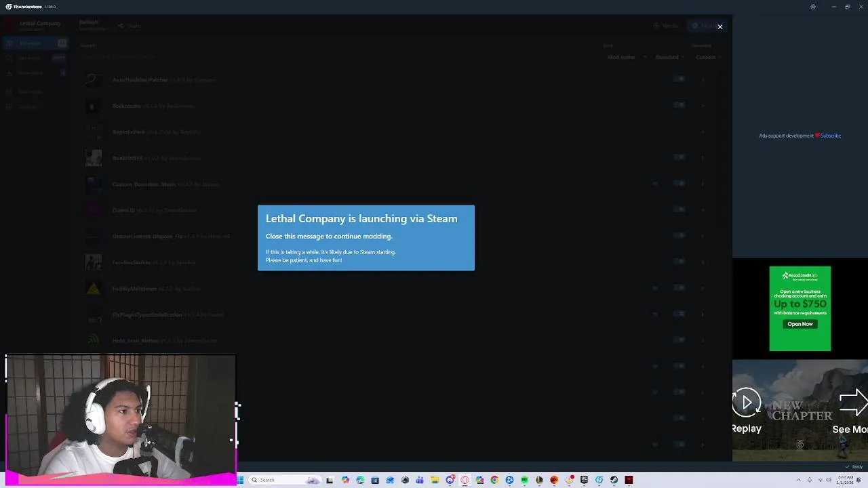Toggle the AutoHookGenPatcher mod switch
This screenshot has height=488, width=868.
coord(679,79)
